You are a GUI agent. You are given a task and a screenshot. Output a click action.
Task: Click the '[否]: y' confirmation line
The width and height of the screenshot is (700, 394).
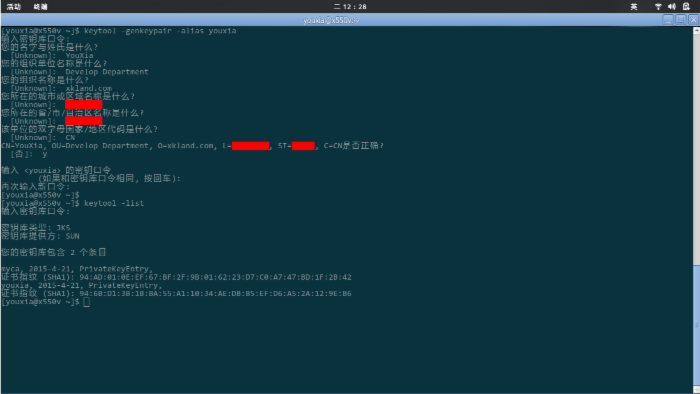[x=29, y=154]
